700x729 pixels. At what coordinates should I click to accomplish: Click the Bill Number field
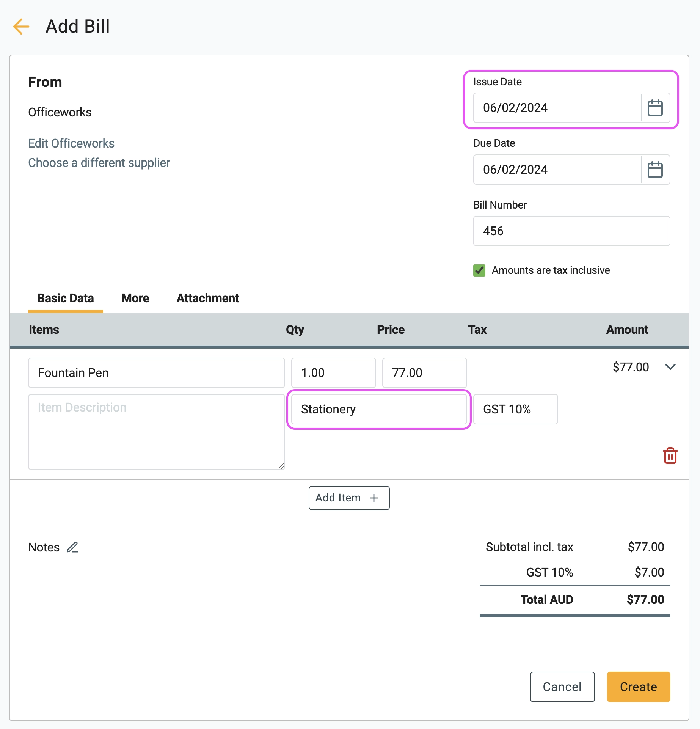click(x=571, y=231)
